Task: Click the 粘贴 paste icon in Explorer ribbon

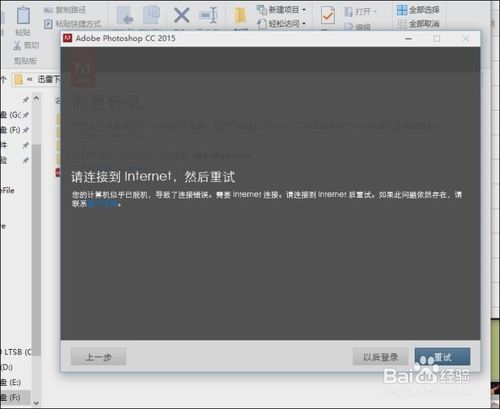Action: point(23,15)
